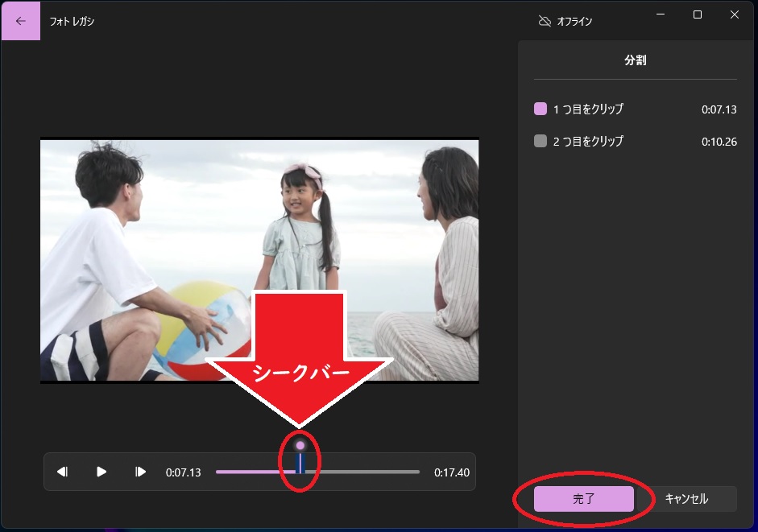Maximize the フォト レガシ window
Image resolution: width=758 pixels, height=532 pixels.
point(698,14)
